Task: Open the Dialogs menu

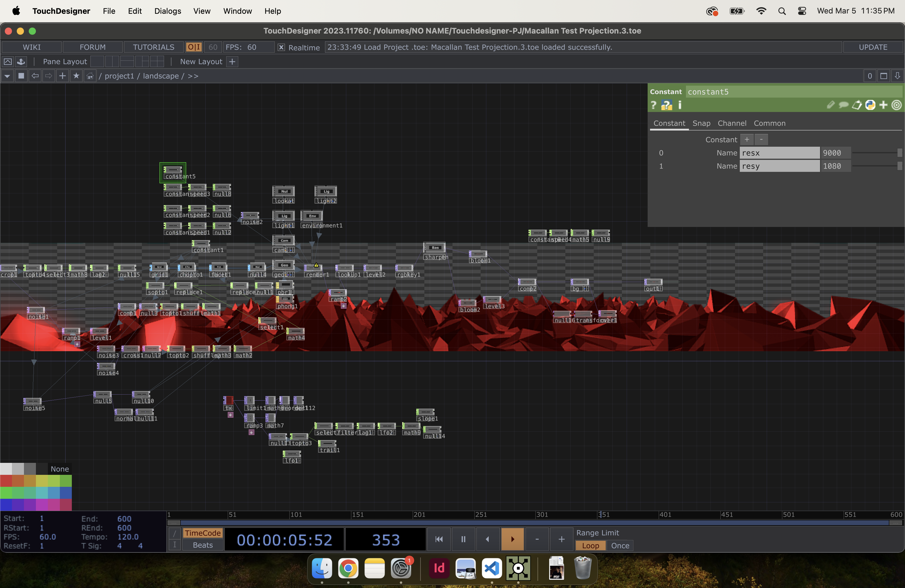Action: pos(167,11)
